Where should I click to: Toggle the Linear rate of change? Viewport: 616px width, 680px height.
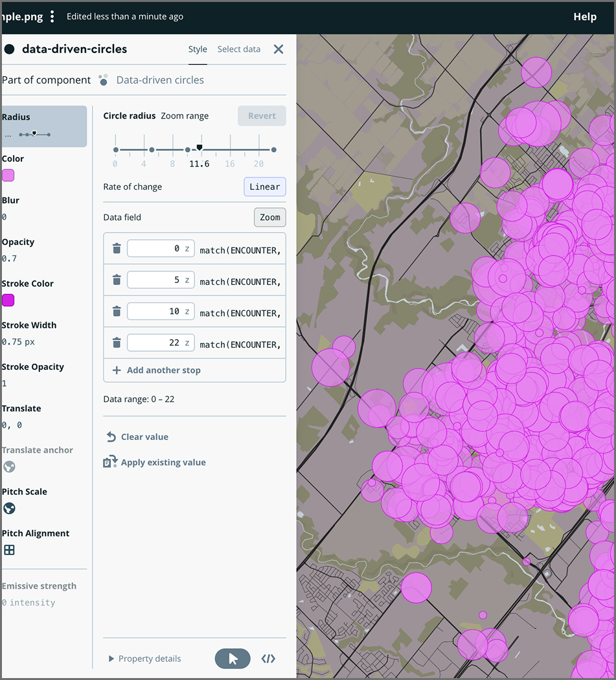click(x=264, y=187)
